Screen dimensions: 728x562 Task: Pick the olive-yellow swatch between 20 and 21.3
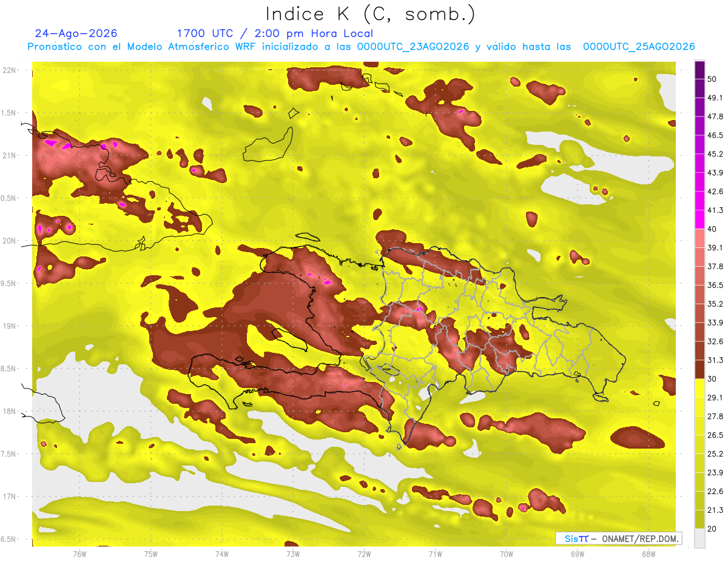699,519
